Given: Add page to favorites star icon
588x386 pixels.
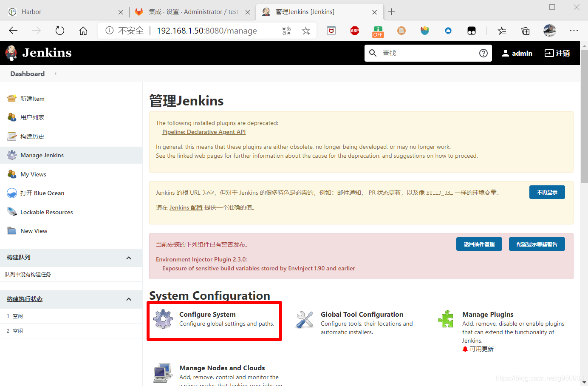Looking at the screenshot, I should [x=306, y=31].
